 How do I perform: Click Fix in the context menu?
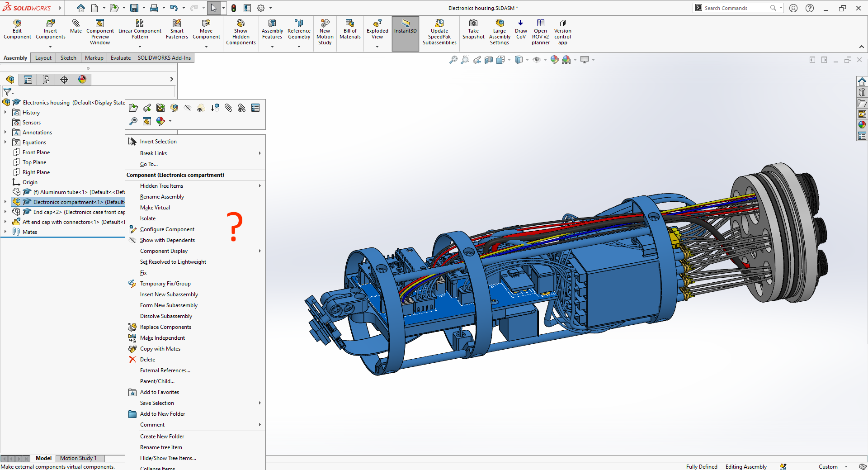coord(195,273)
